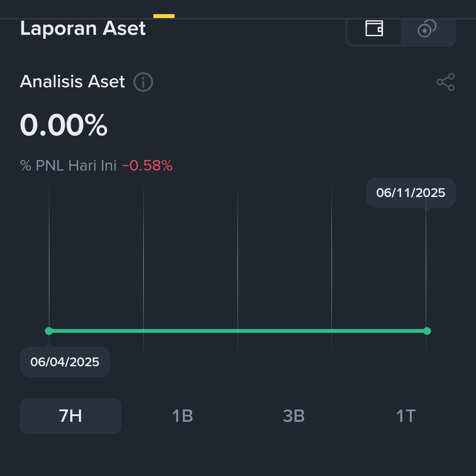Image resolution: width=476 pixels, height=476 pixels.
Task: Click the 0.00% total percentage value
Action: pyautogui.click(x=64, y=125)
